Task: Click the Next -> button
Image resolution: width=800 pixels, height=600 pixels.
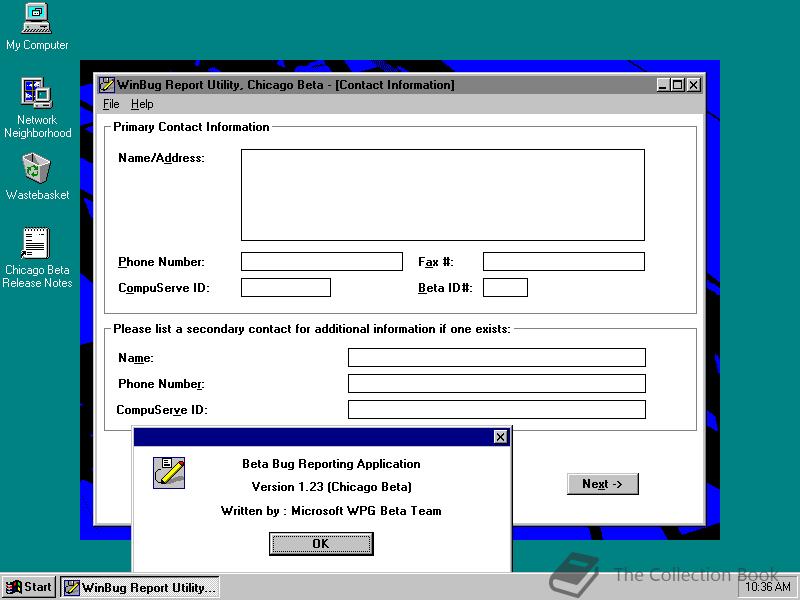Action: [x=603, y=484]
